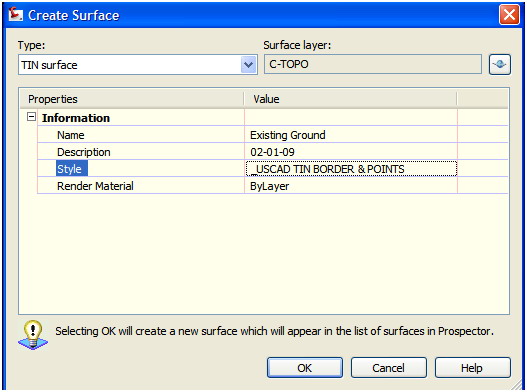Click the lightbulb tip icon

pos(33,335)
